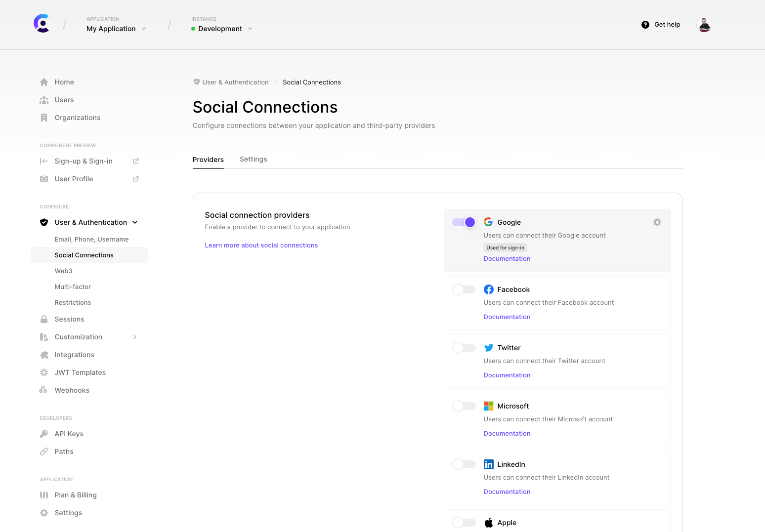This screenshot has height=532, width=765.
Task: Open Sign-up & Sign-in external link icon
Action: pos(136,161)
